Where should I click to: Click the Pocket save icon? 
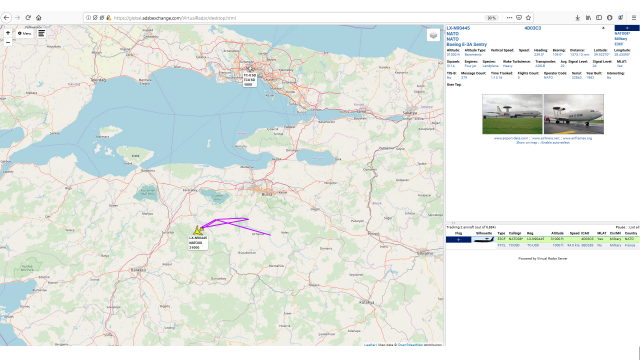coord(519,18)
